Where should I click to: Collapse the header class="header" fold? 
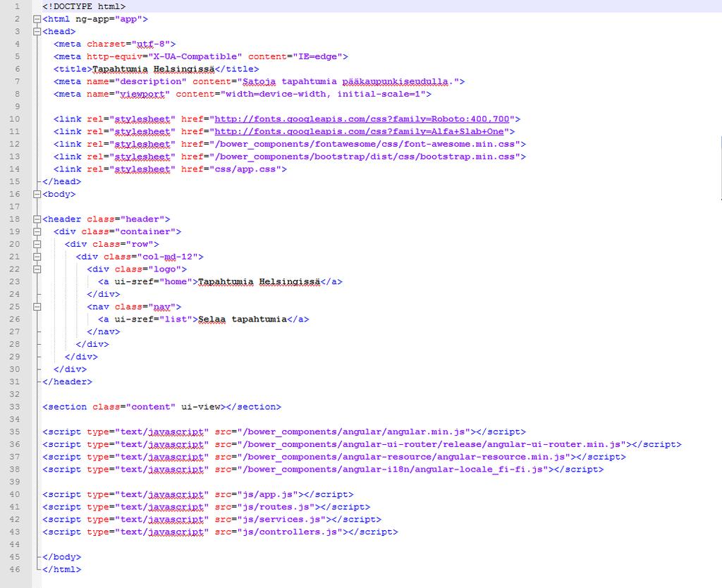[x=37, y=219]
